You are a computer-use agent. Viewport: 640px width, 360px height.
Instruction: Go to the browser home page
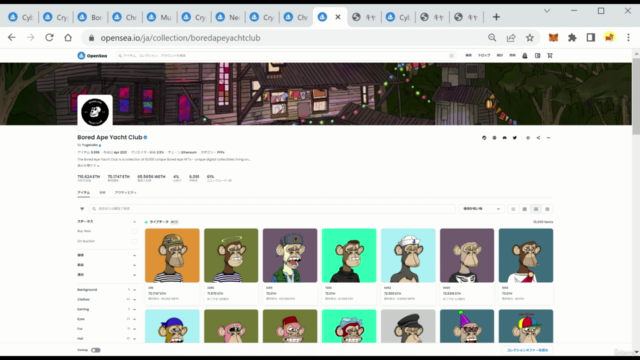click(68, 38)
